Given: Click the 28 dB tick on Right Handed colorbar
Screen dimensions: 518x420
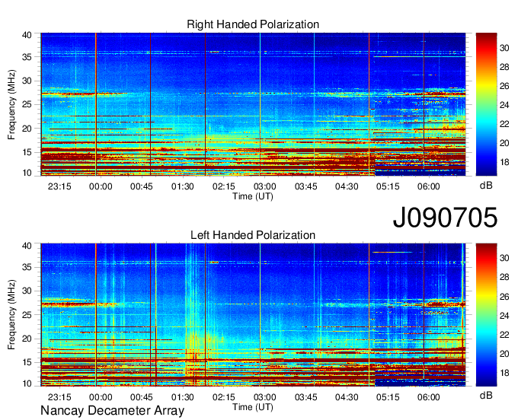Looking at the screenshot, I should [504, 67].
